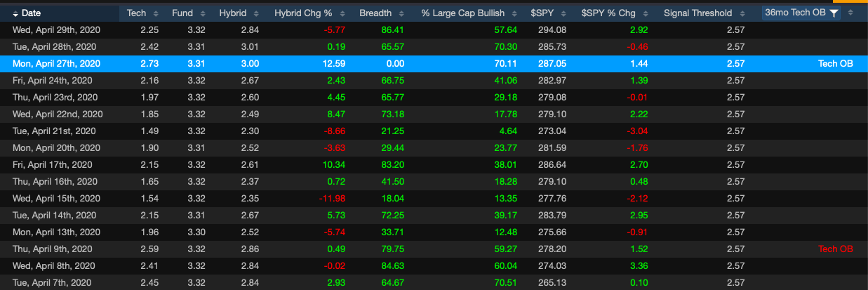Viewport: 868px width, 290px height.
Task: Click the 36mo Tech OB header label
Action: (796, 13)
